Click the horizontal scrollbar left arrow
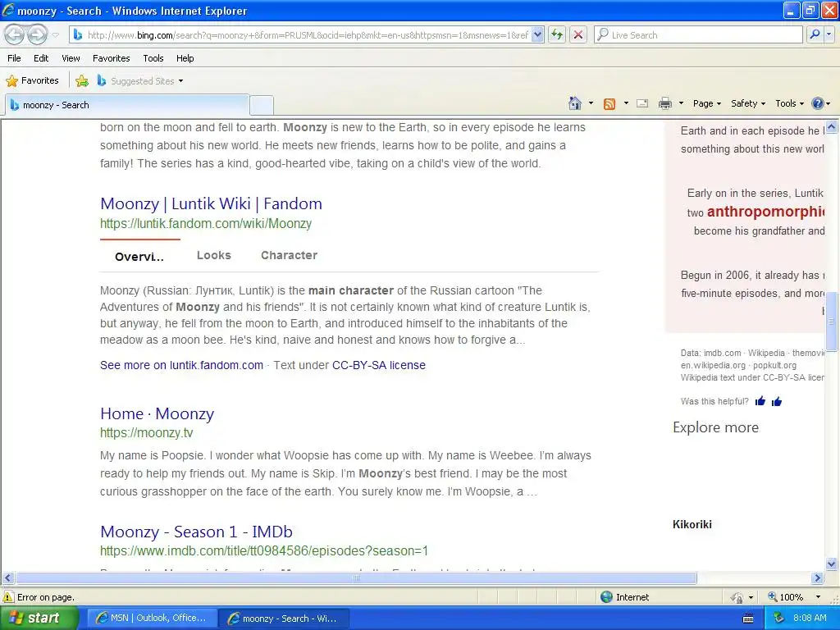Viewport: 840px width, 630px height. 7,578
